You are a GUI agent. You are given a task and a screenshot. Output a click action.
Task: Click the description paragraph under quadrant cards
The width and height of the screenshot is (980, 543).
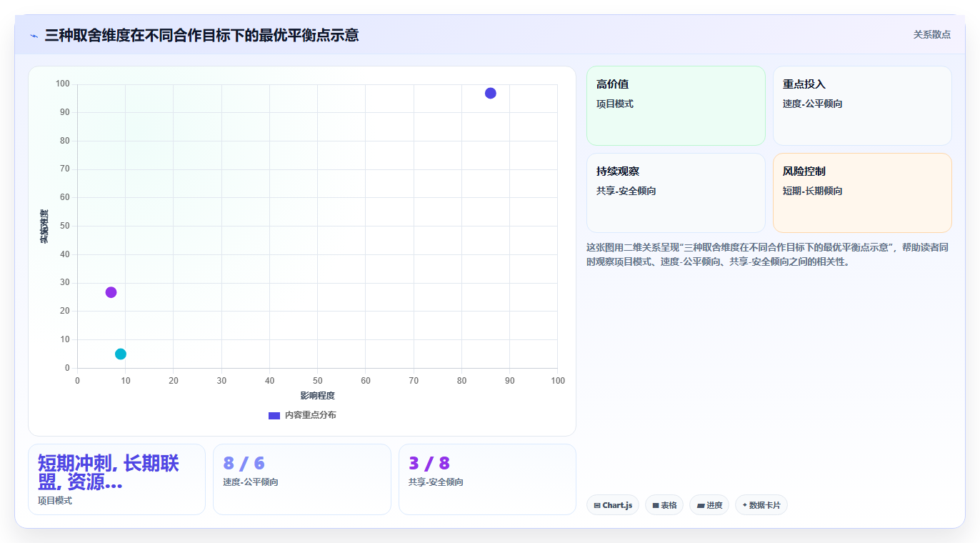coord(768,254)
